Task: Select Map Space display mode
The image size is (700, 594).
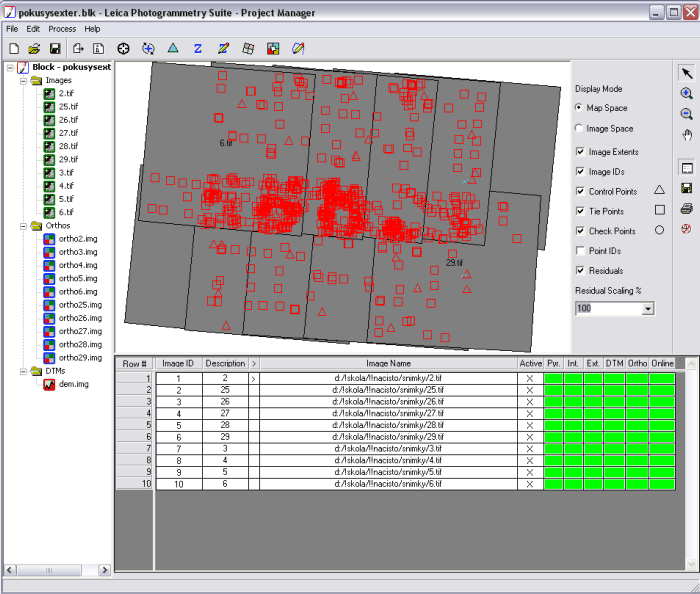Action: pos(579,108)
